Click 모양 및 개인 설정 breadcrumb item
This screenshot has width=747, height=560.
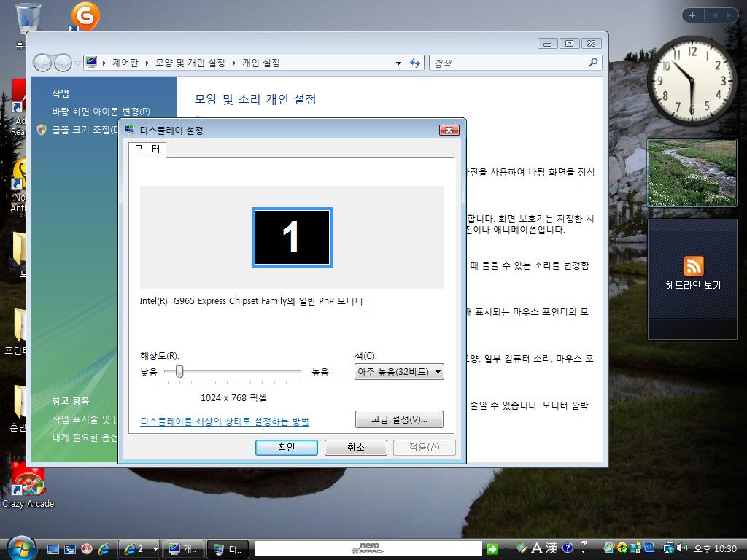[190, 63]
